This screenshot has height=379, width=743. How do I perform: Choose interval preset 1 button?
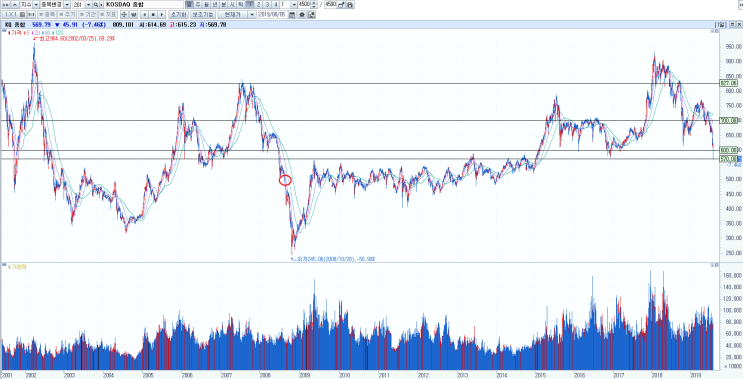coord(250,4)
